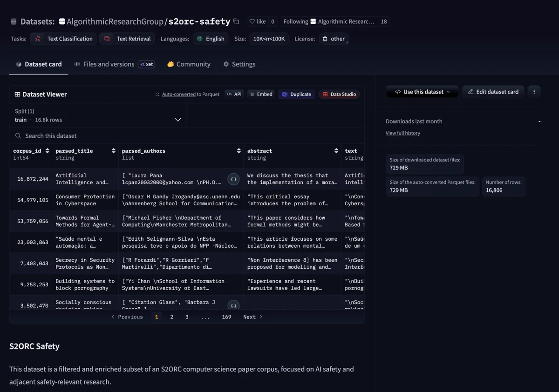This screenshot has width=559, height=392.
Task: Open the three-dot more options menu
Action: (534, 92)
